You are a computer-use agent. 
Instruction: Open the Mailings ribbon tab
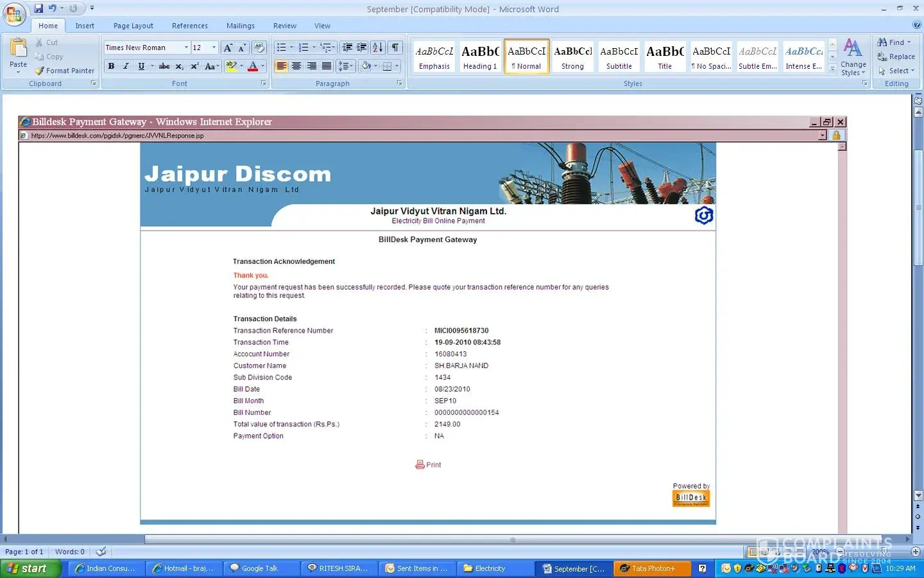pos(240,26)
